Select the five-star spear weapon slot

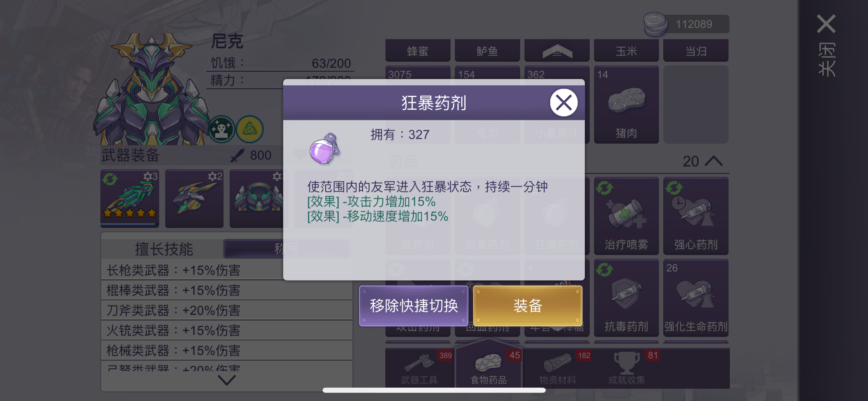130,198
